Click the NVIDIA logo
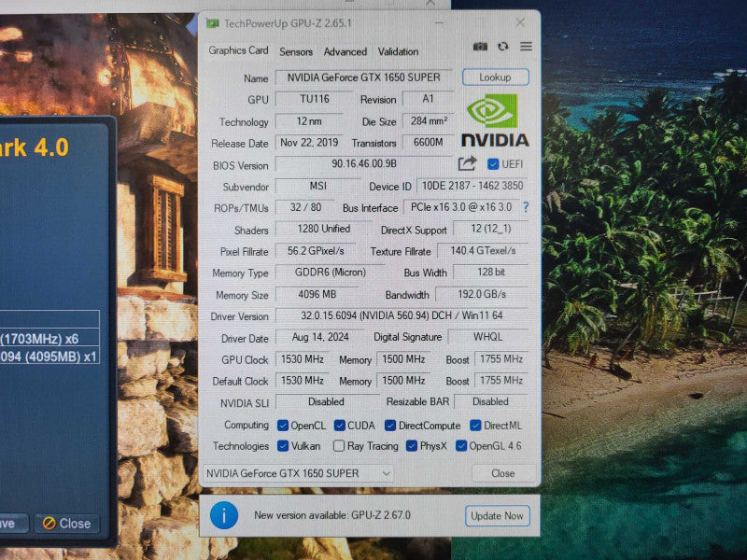This screenshot has height=560, width=747. tap(495, 120)
